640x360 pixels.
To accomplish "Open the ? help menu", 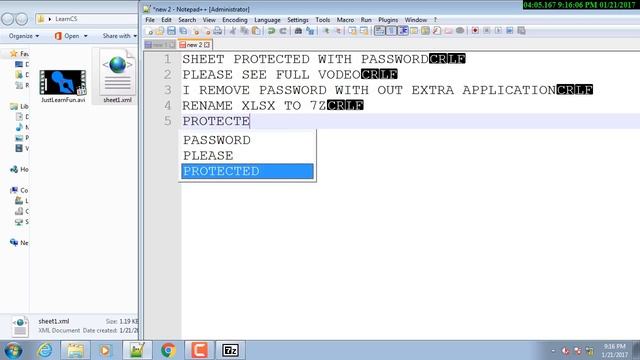I will (435, 20).
